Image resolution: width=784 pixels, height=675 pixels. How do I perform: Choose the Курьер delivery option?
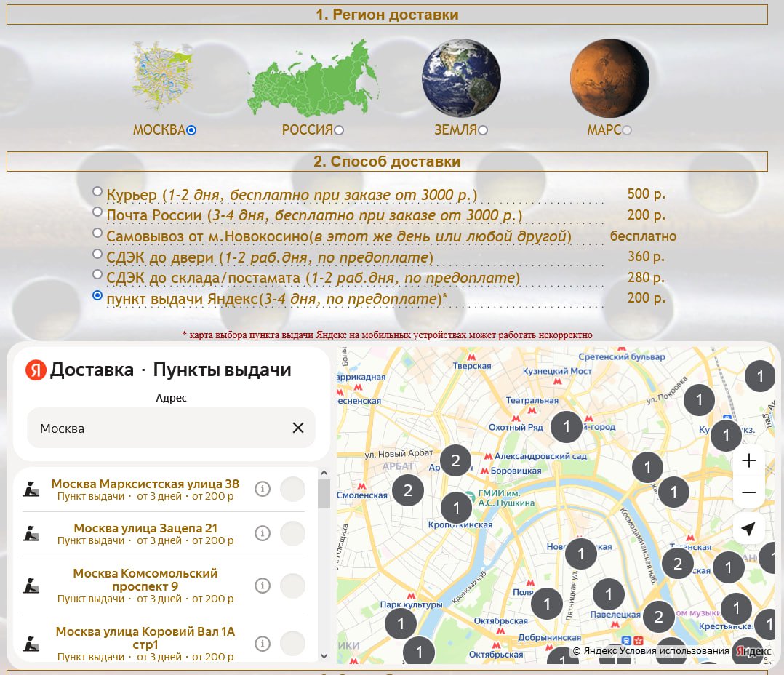tap(97, 191)
